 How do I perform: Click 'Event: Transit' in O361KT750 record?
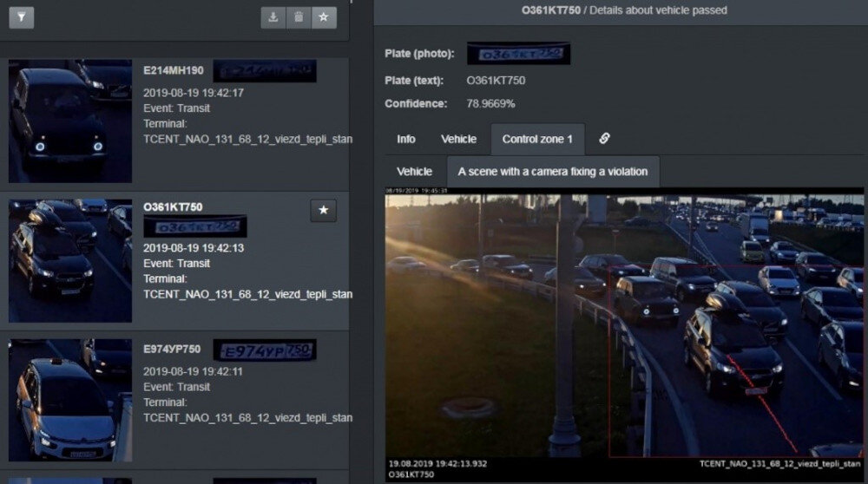tap(176, 264)
